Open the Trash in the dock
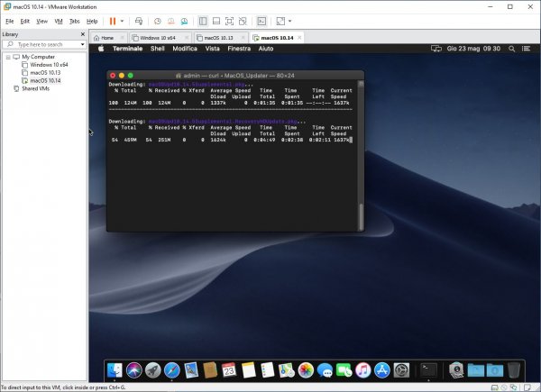541x392 pixels. [513, 369]
